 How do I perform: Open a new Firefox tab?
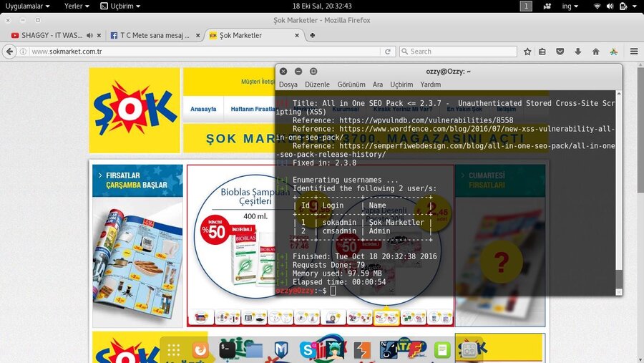[313, 35]
